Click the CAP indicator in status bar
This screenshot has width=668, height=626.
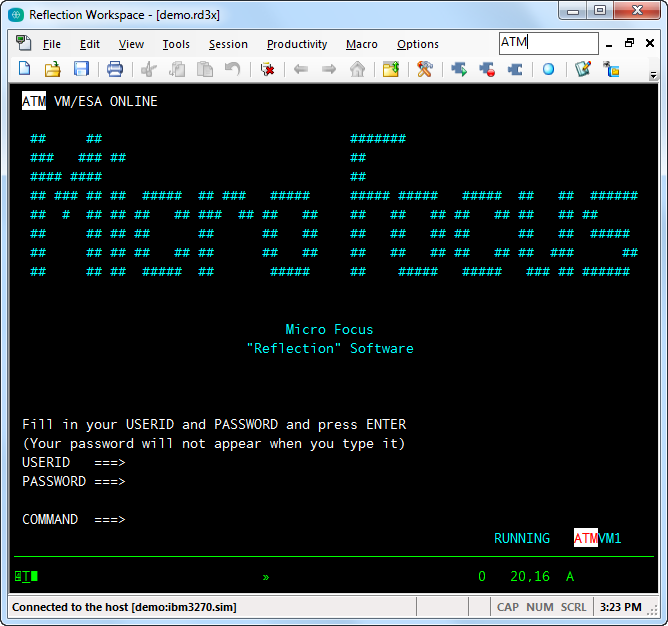(508, 607)
